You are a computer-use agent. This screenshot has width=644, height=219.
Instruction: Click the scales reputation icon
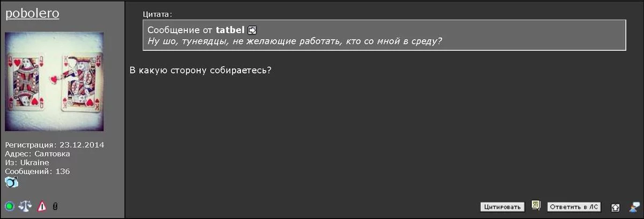pyautogui.click(x=25, y=206)
